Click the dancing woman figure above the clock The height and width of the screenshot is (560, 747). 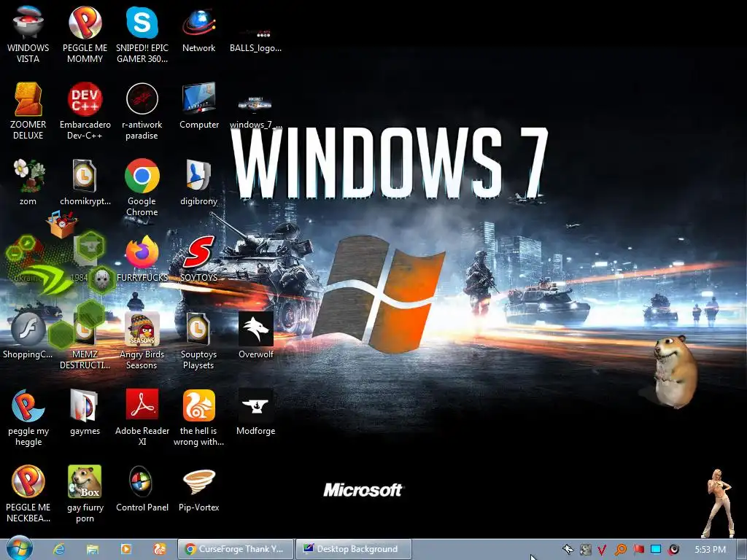tap(719, 504)
